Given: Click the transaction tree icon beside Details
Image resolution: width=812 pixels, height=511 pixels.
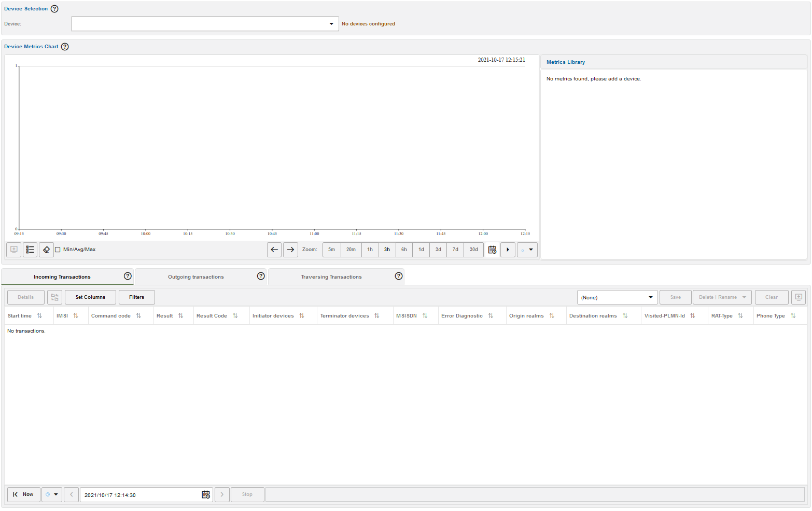Looking at the screenshot, I should click(54, 297).
